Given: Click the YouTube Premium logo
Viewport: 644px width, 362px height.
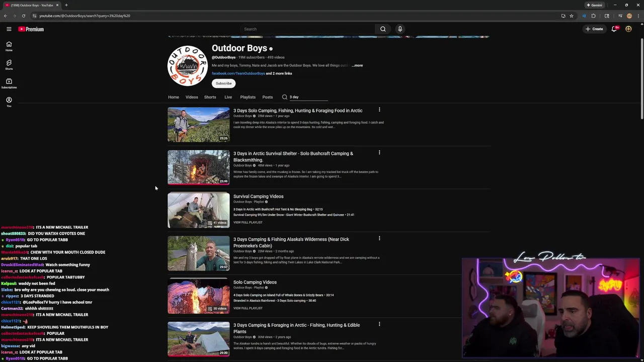Looking at the screenshot, I should [31, 29].
